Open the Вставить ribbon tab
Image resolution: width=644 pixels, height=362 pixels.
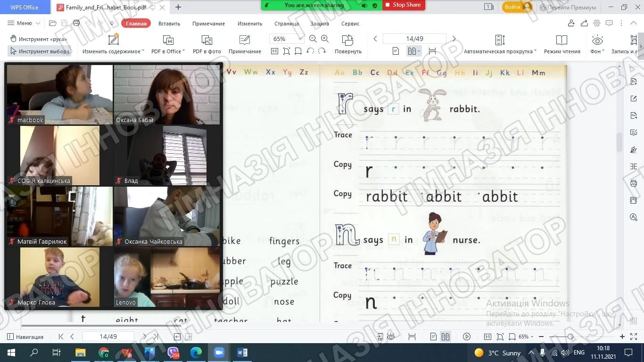(169, 24)
